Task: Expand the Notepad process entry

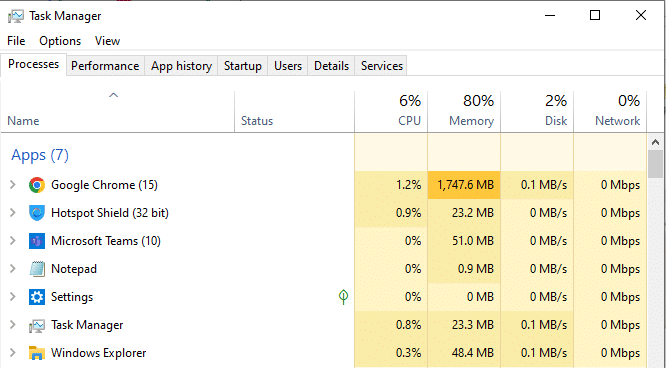Action: tap(13, 269)
